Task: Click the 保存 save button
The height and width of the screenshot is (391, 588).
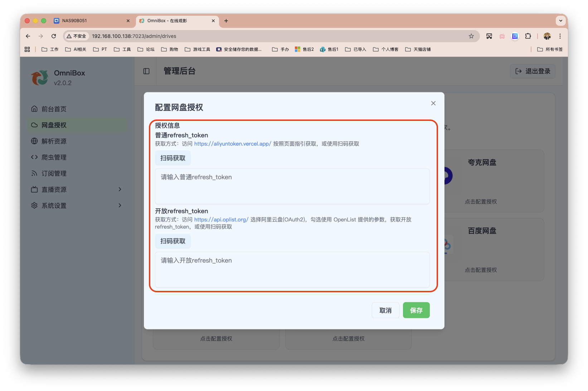Action: (x=416, y=310)
